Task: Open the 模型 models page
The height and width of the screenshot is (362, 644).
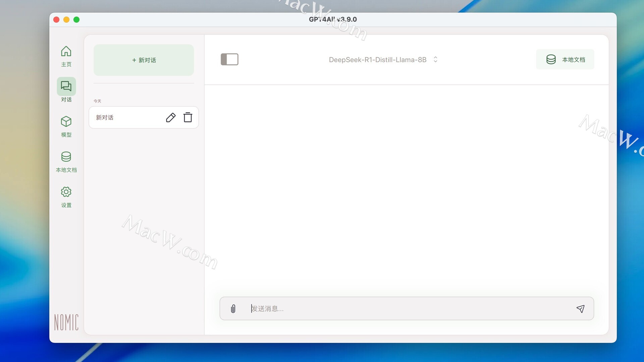Action: click(66, 127)
